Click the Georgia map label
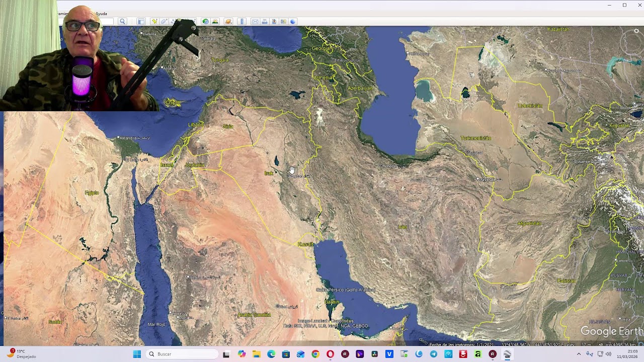Screen dimensions: 644x362 point(321,48)
